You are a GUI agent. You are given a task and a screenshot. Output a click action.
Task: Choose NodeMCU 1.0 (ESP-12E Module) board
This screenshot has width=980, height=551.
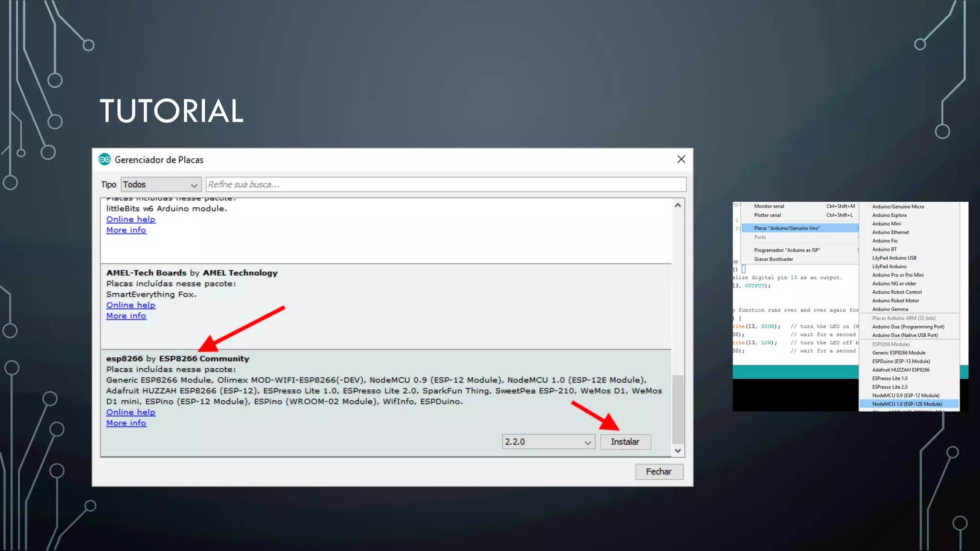click(907, 404)
